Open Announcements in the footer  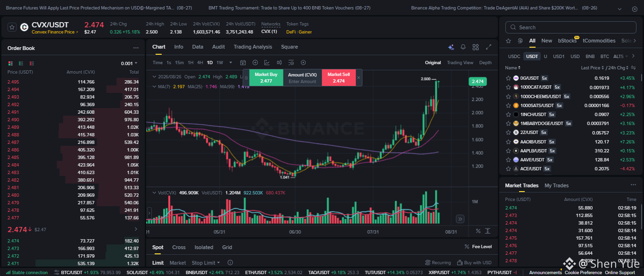[x=545, y=272]
